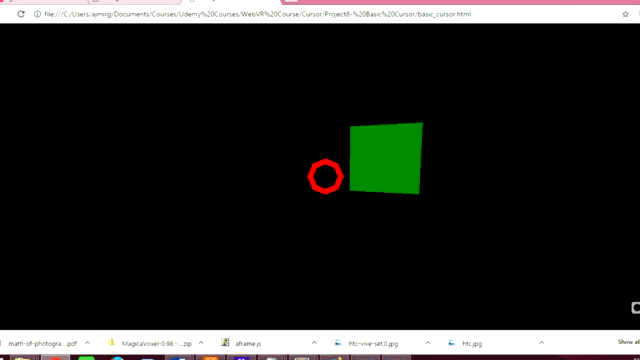The width and height of the screenshot is (640, 360).
Task: Show all downloads
Action: [629, 342]
